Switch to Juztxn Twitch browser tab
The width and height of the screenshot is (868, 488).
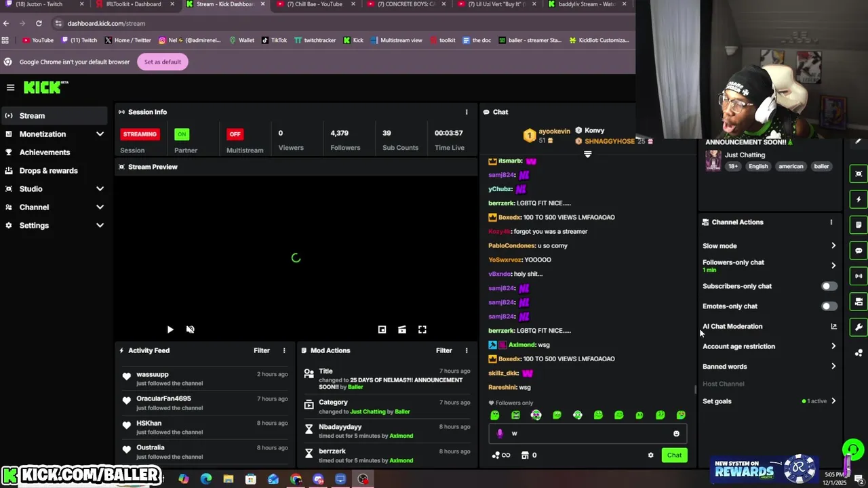coord(43,4)
